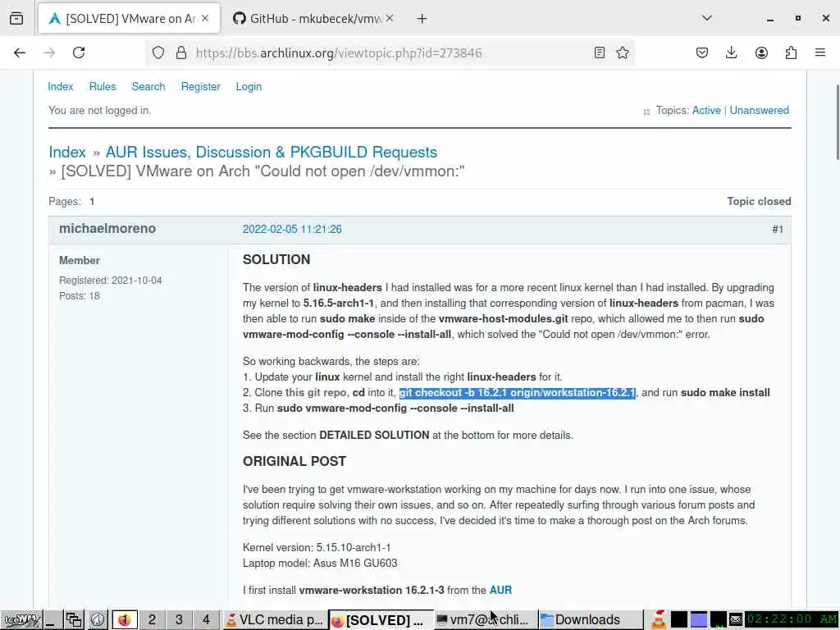Open the AUR link in original post
Viewport: 840px width, 630px height.
(x=500, y=591)
